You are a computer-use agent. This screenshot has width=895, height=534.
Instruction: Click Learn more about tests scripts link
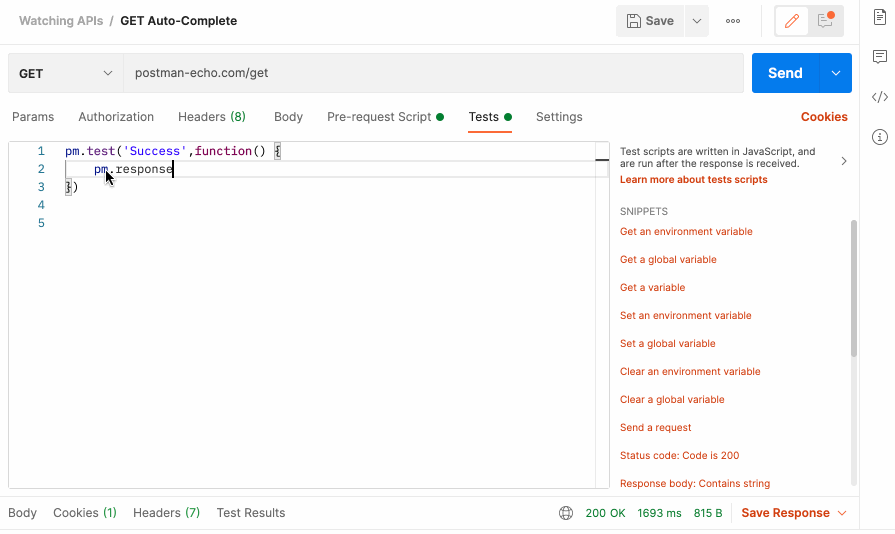point(693,180)
